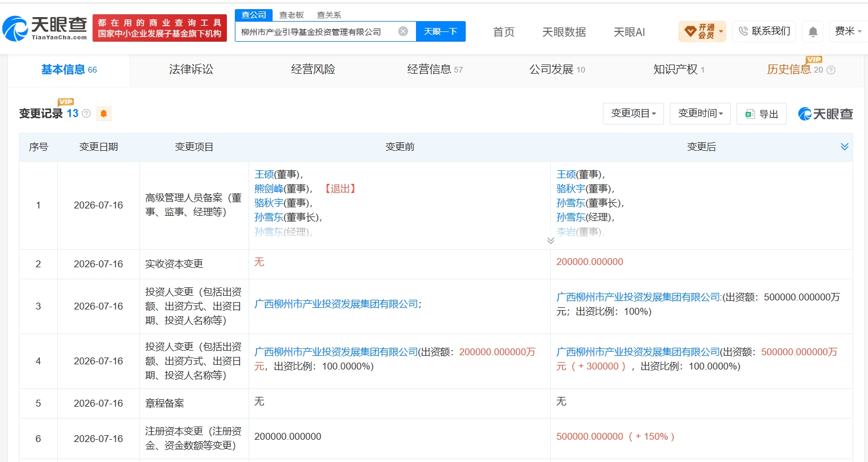Open 骆秋宇 link in the 变更后 column
The width and height of the screenshot is (868, 462).
pyautogui.click(x=571, y=188)
